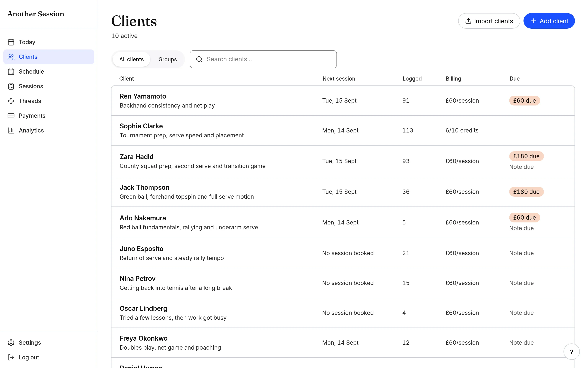Open Zara Hadid's client record
Image resolution: width=588 pixels, height=368 pixels.
(x=343, y=161)
